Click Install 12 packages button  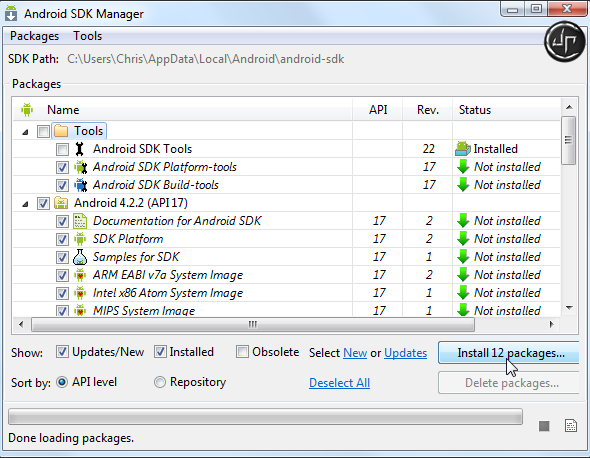click(509, 353)
